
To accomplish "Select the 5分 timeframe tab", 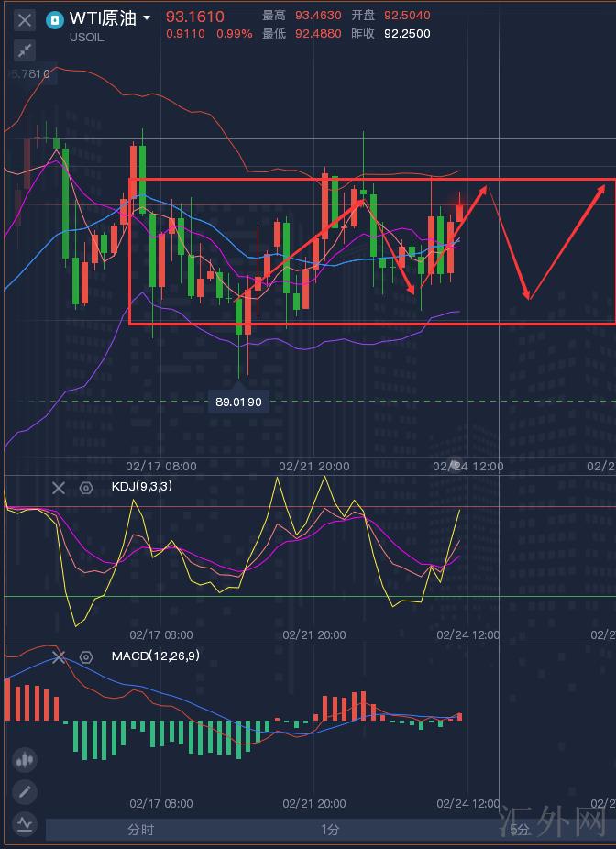I will [x=519, y=830].
